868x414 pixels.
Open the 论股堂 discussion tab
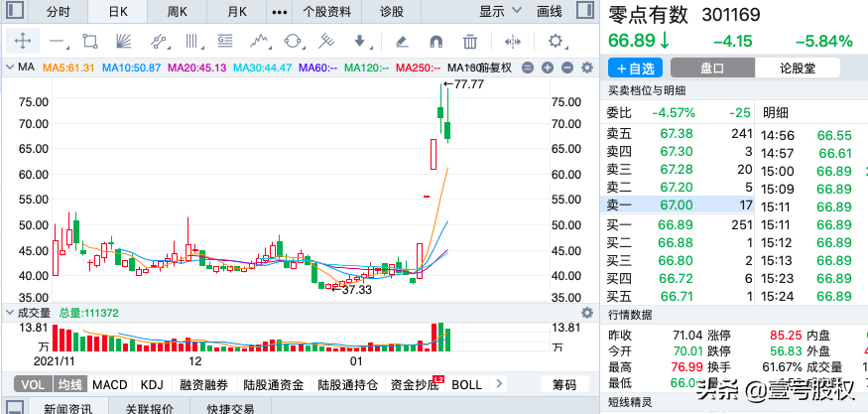click(x=798, y=69)
